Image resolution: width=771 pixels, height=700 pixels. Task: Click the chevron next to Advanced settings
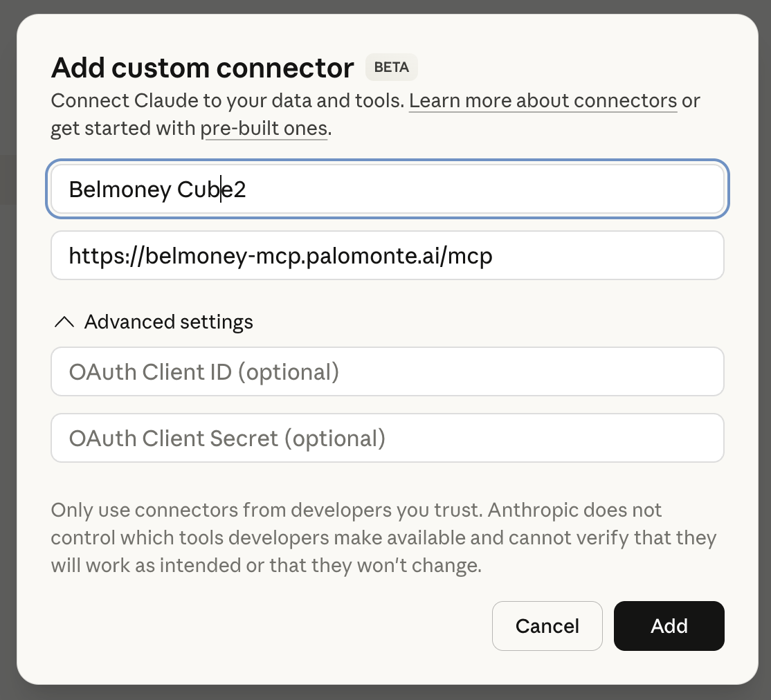click(x=64, y=322)
